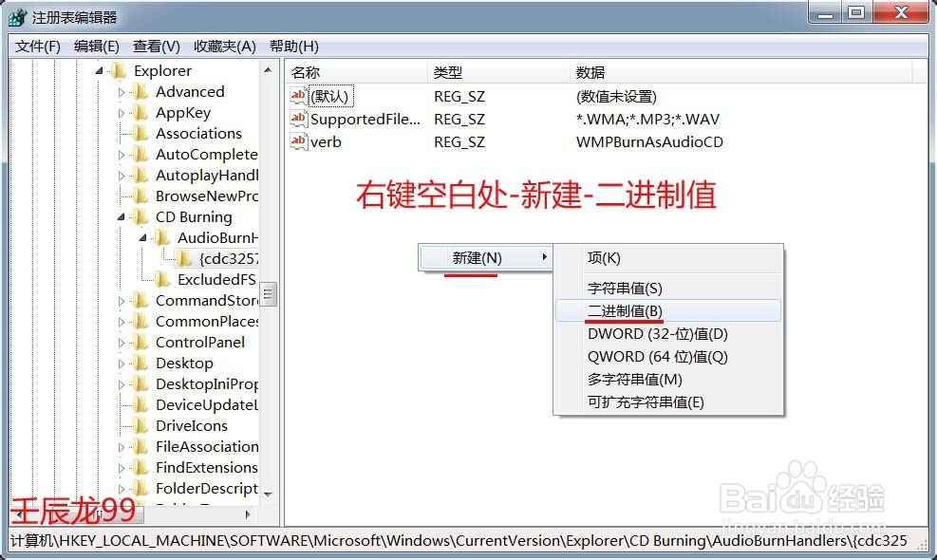Select the DriveIcons tree label
937x560 pixels.
pyautogui.click(x=192, y=426)
